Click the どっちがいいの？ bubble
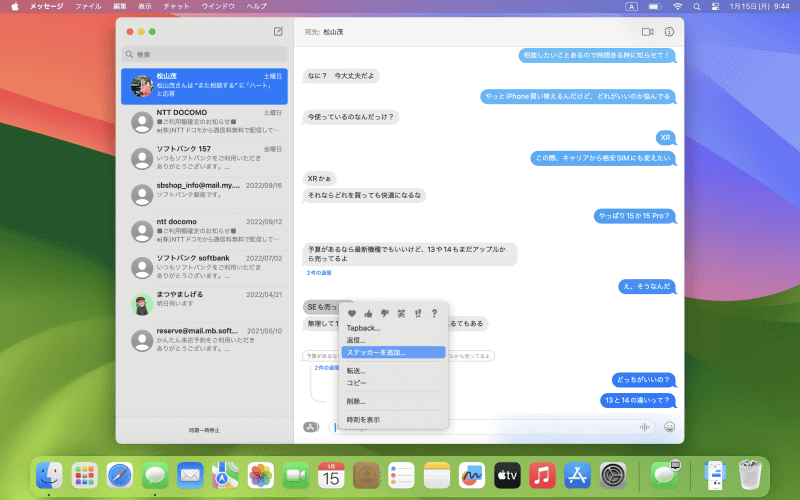The height and width of the screenshot is (500, 800). tap(644, 380)
